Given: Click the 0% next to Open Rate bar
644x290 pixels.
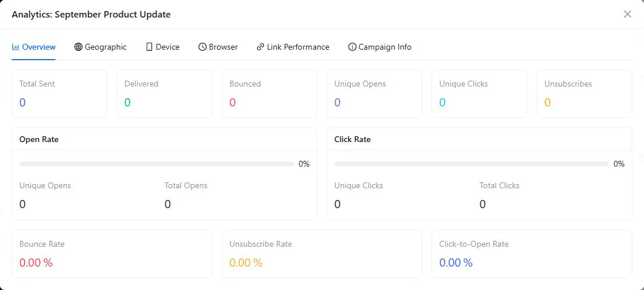Looking at the screenshot, I should 304,164.
